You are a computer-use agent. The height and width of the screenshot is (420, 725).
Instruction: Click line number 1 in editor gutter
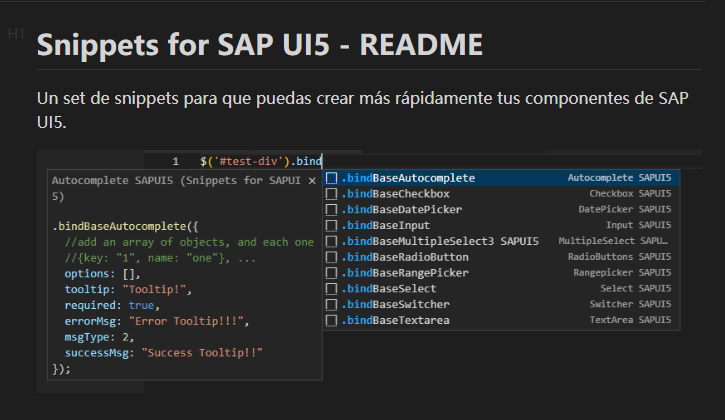pyautogui.click(x=175, y=161)
